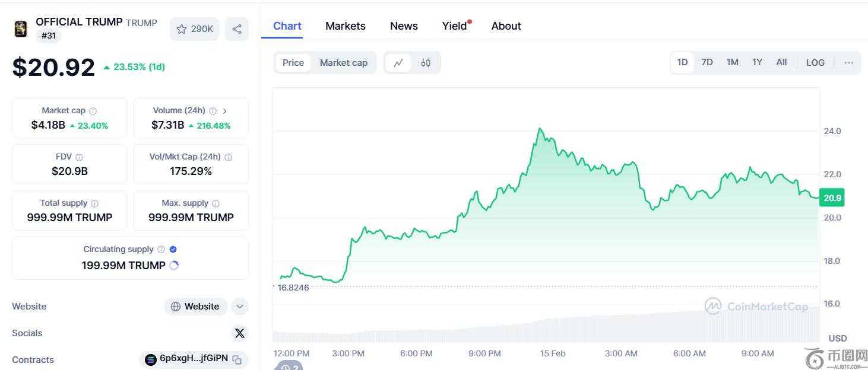868x370 pixels.
Task: Set chart range to All
Action: coord(781,62)
